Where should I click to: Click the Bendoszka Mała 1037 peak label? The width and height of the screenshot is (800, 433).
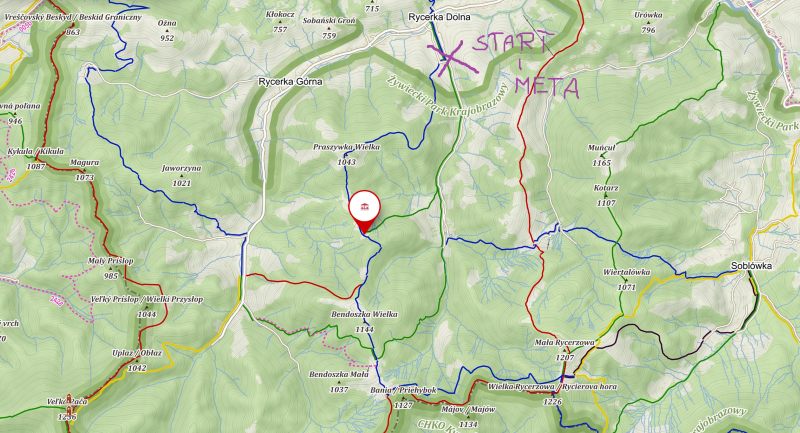[x=339, y=381]
